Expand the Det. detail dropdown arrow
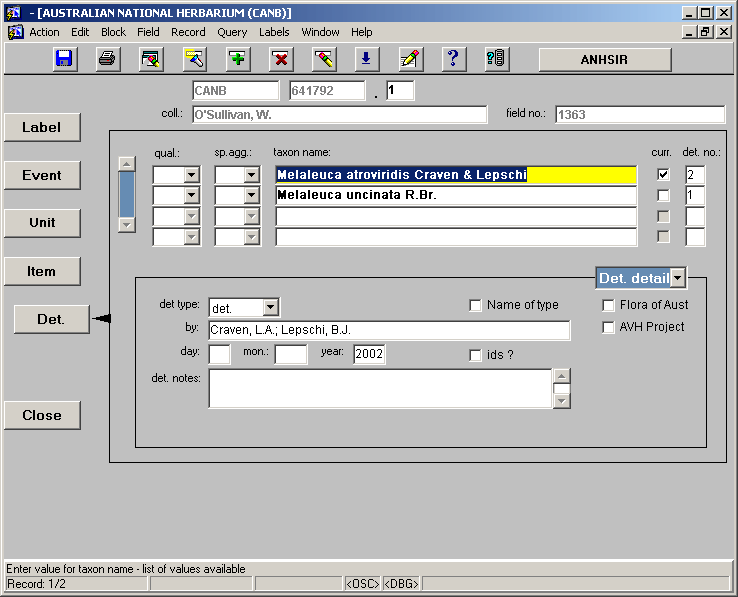This screenshot has width=738, height=597. pyautogui.click(x=679, y=278)
